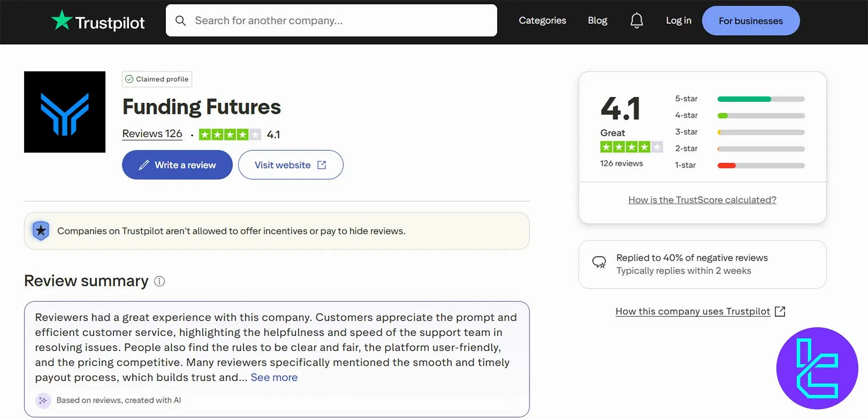The image size is (868, 419).
Task: Open How is the TrustScore calculated link
Action: coord(702,200)
